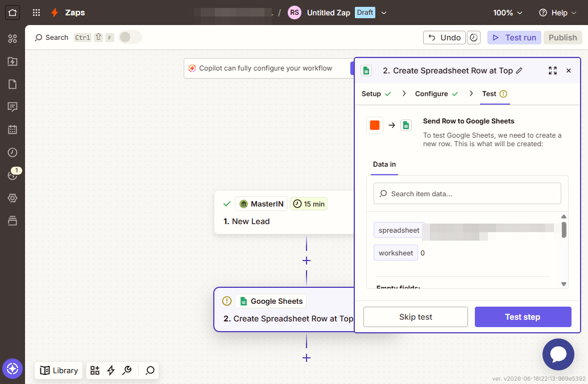Toggle the switch next to Search
The image size is (588, 384).
pos(130,37)
